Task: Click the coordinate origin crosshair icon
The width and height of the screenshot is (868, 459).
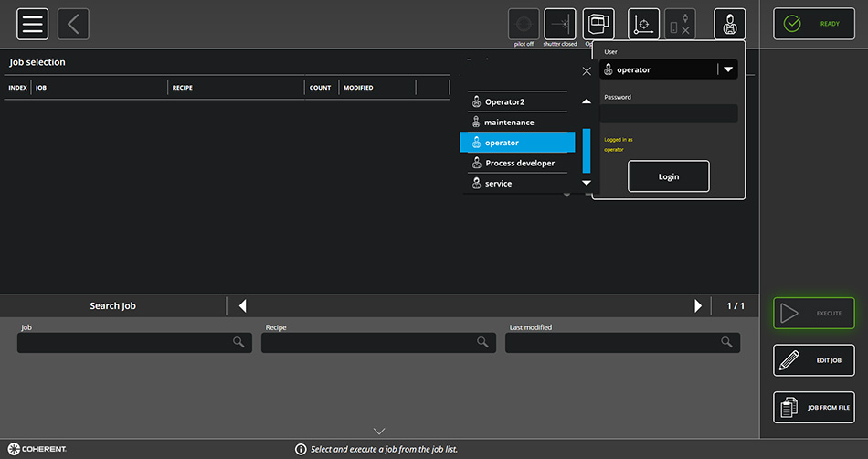Action: pyautogui.click(x=643, y=24)
